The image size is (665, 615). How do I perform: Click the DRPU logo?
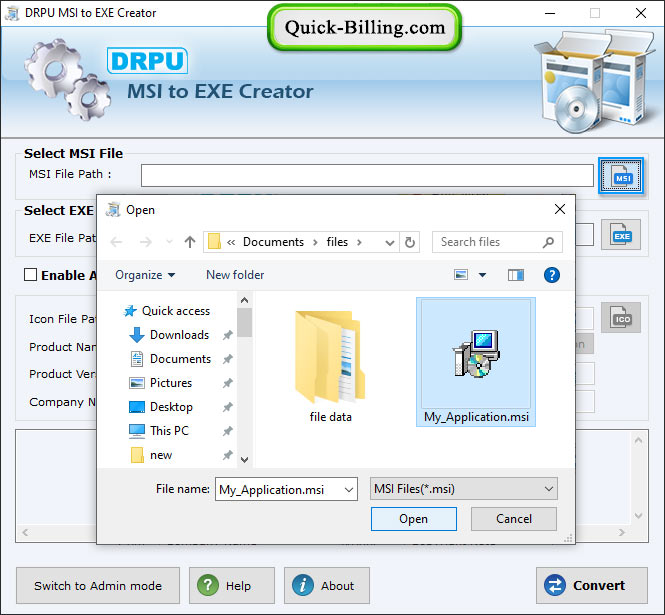coord(148,61)
